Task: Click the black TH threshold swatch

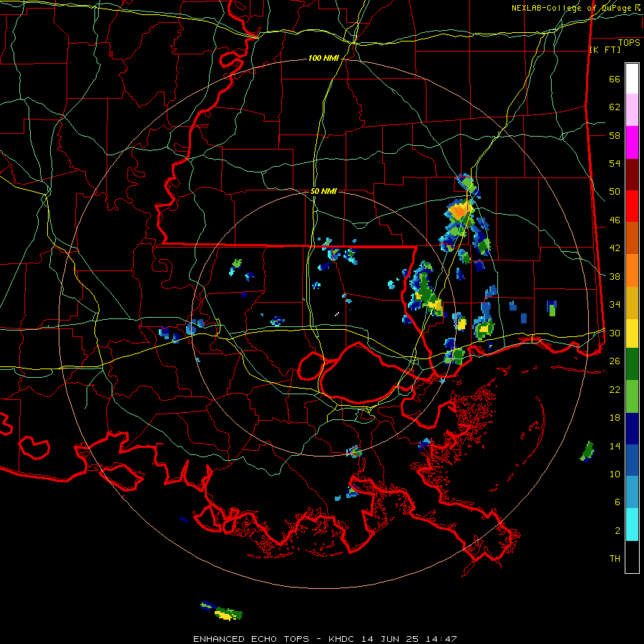Action: point(632,557)
